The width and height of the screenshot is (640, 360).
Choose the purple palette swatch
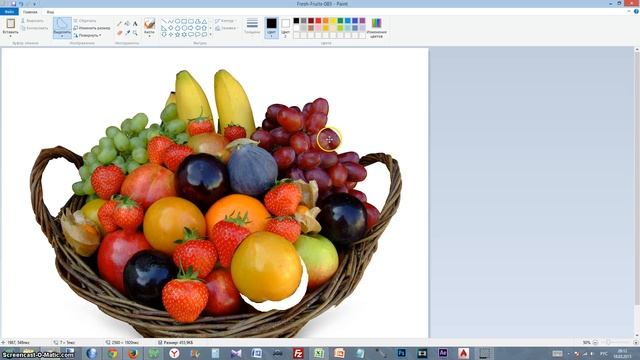[x=362, y=21]
